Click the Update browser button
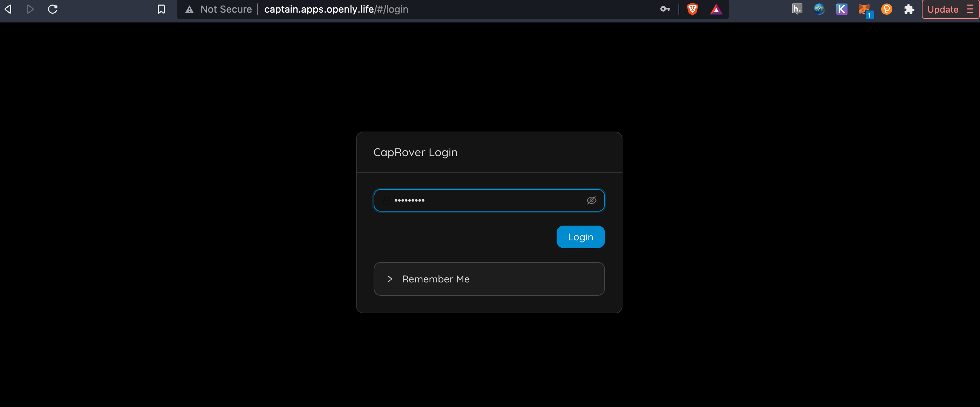980x407 pixels. (x=943, y=9)
